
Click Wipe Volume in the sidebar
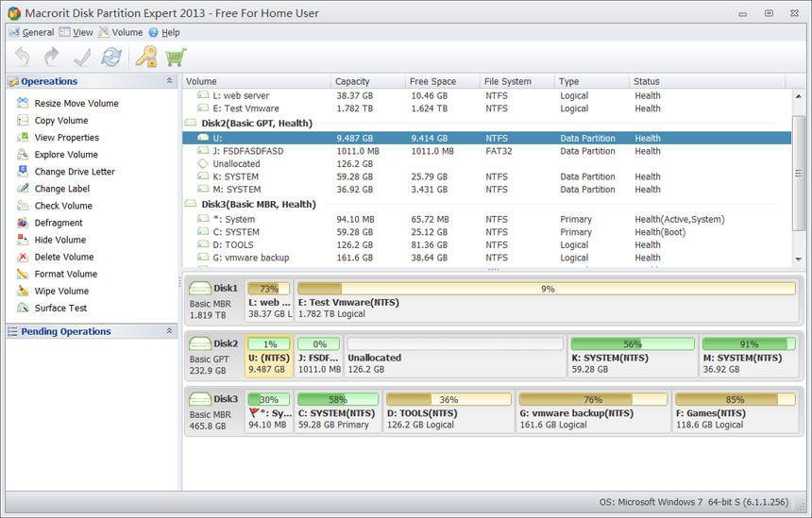[61, 292]
